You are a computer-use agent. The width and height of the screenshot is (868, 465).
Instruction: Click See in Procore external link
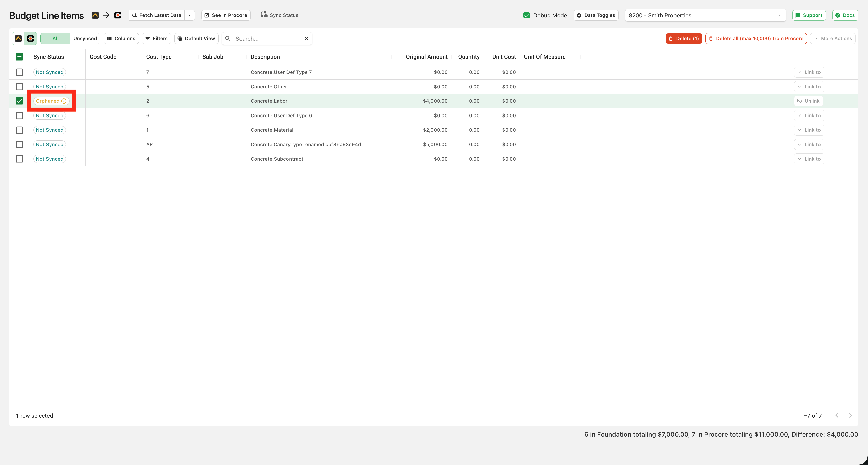pos(226,15)
